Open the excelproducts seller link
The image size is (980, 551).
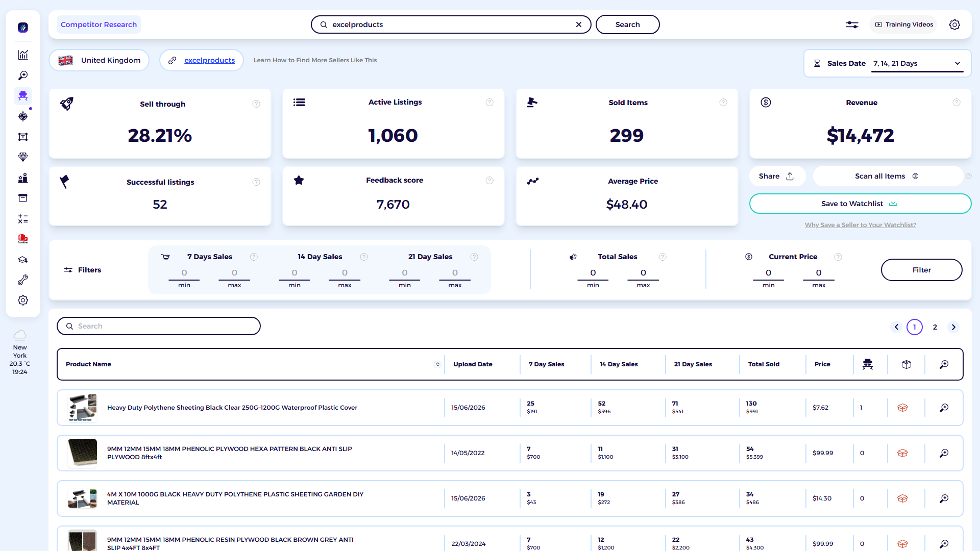pos(209,60)
